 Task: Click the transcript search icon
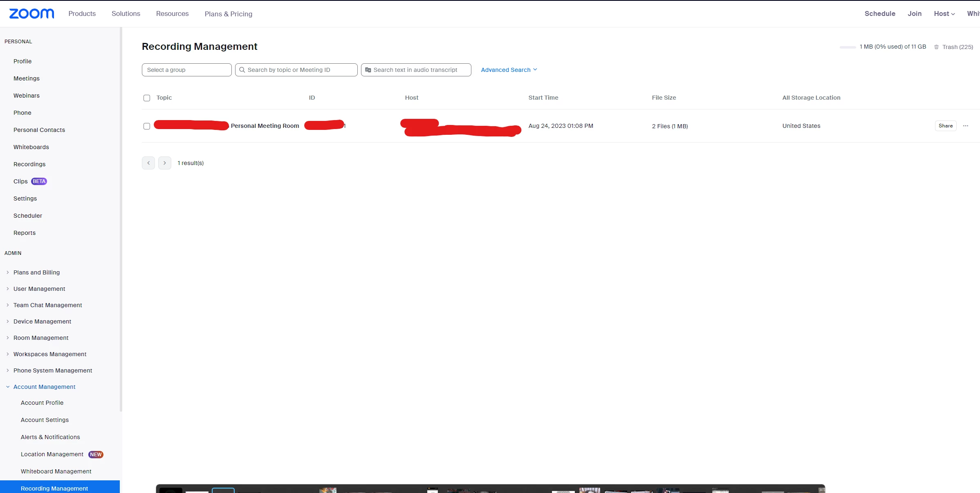pos(368,70)
